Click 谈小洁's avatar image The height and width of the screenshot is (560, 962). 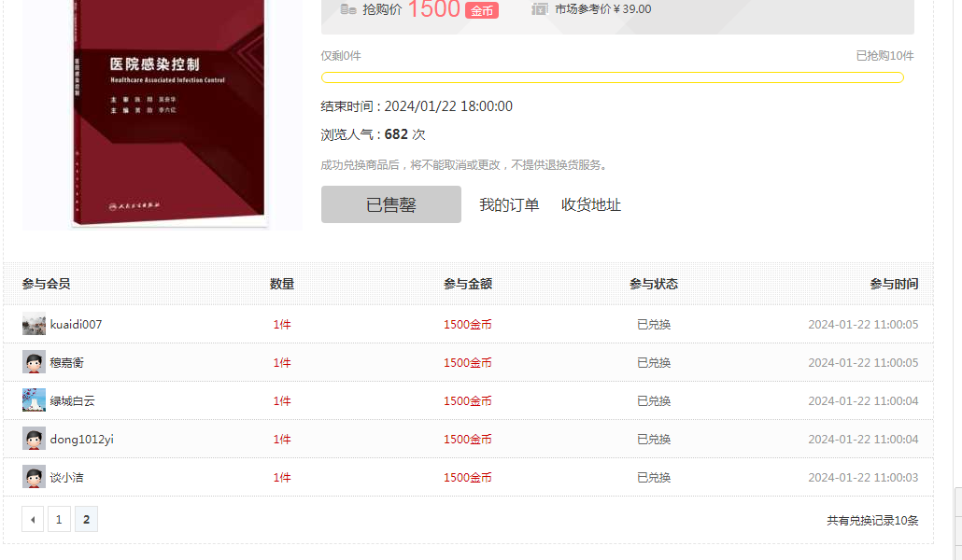[34, 476]
